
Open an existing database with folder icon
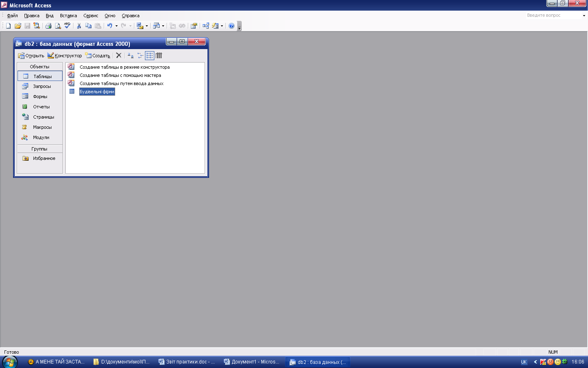pyautogui.click(x=18, y=26)
